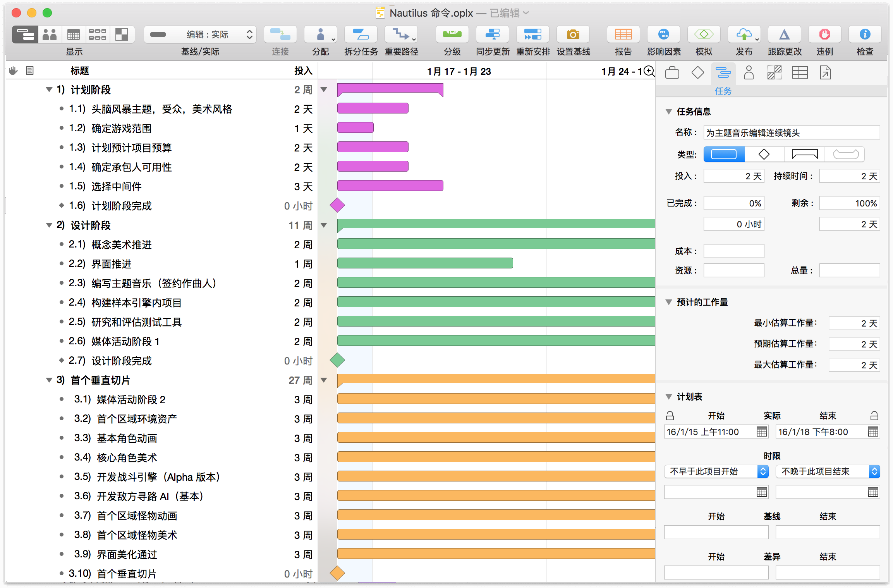Click the Catch Up sync-update icon
Viewport: 893px width, 588px height.
coord(492,35)
